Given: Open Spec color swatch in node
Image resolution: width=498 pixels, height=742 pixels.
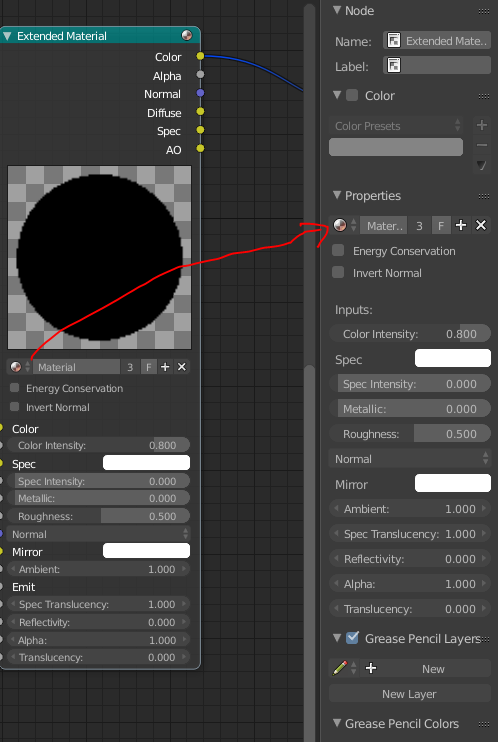Looking at the screenshot, I should [x=146, y=463].
